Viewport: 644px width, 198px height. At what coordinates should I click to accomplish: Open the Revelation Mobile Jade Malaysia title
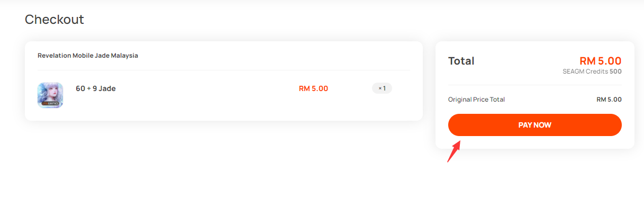pos(88,55)
